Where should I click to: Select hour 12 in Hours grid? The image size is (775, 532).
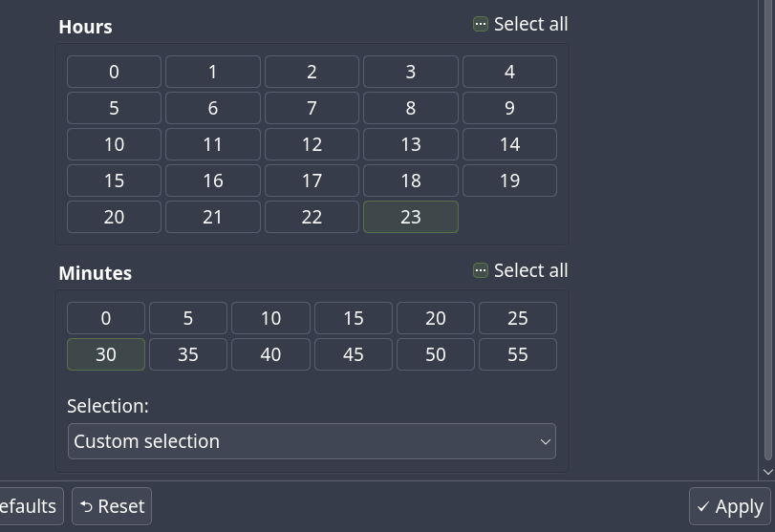click(312, 144)
